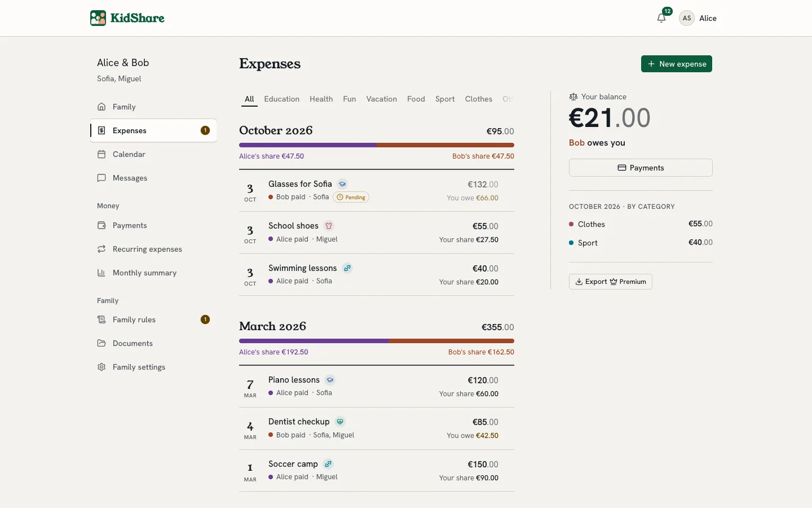
Task: Open the Glasses for Sofia expense
Action: [377, 191]
